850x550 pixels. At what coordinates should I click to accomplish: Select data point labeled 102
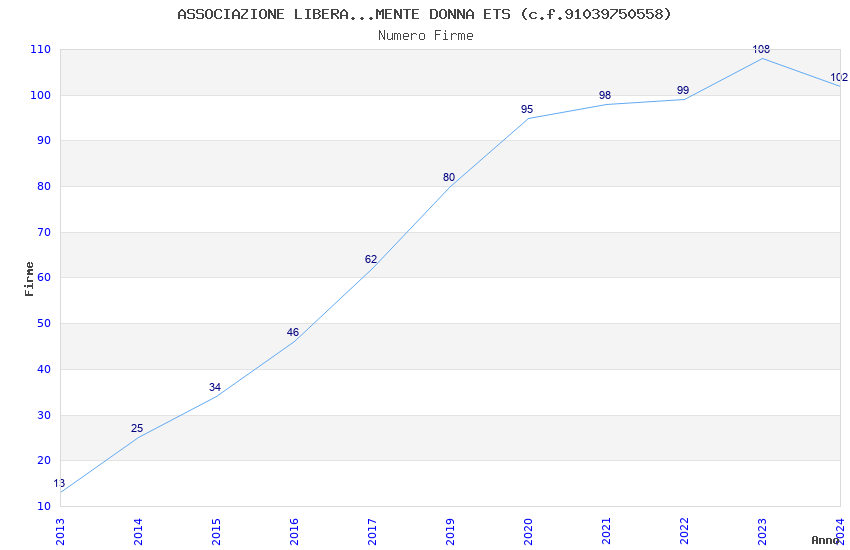pyautogui.click(x=839, y=77)
